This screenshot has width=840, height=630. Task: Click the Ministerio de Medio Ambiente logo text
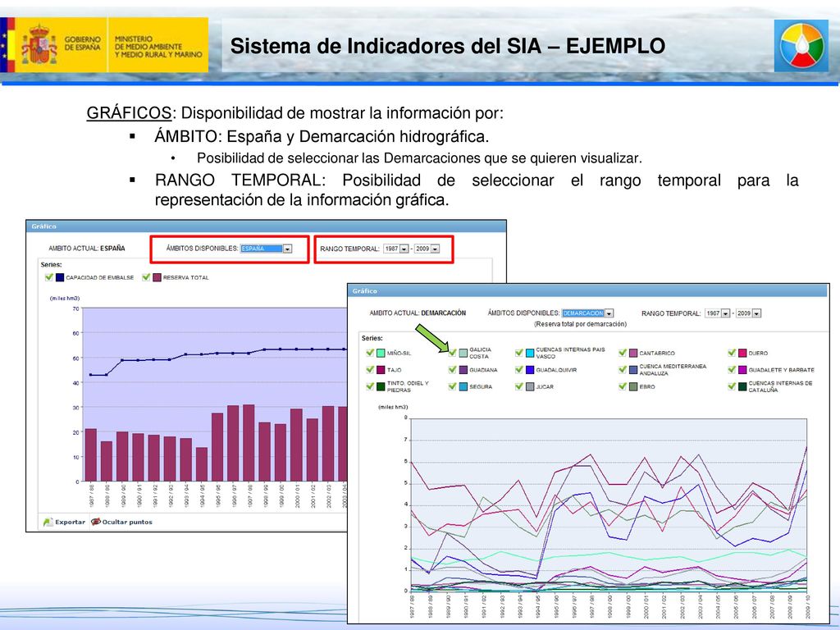pyautogui.click(x=158, y=47)
